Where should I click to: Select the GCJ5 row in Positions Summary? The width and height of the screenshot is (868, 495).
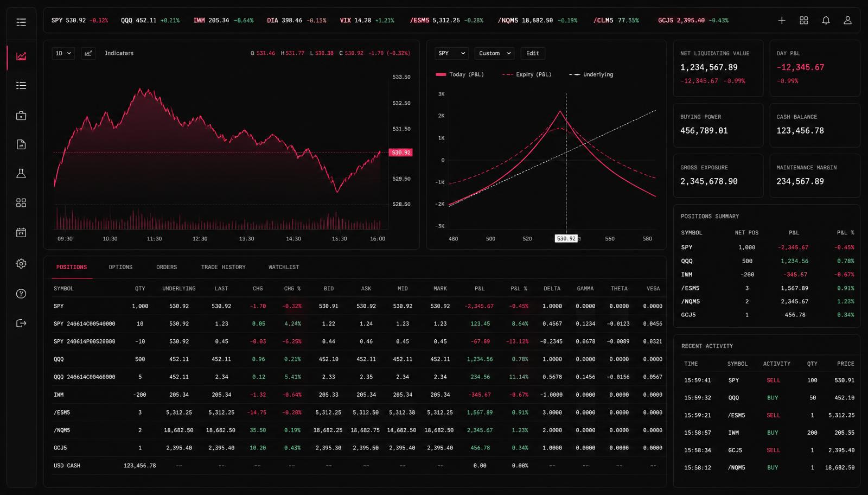(767, 315)
